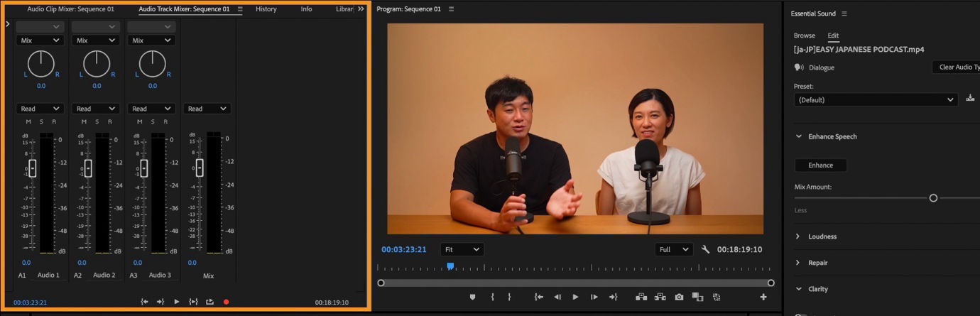Screen dimensions: 980x316
Task: Expand Repair section
Action: [798, 263]
